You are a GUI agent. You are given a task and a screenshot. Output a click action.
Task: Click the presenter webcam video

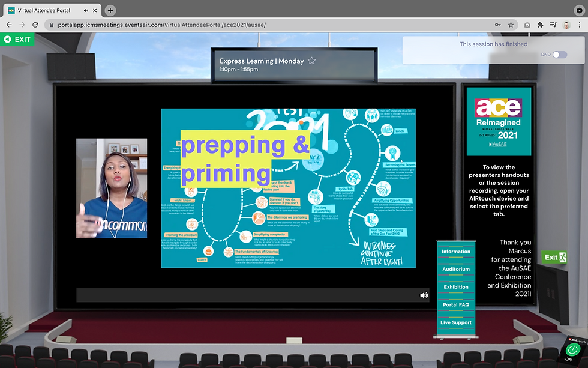112,189
